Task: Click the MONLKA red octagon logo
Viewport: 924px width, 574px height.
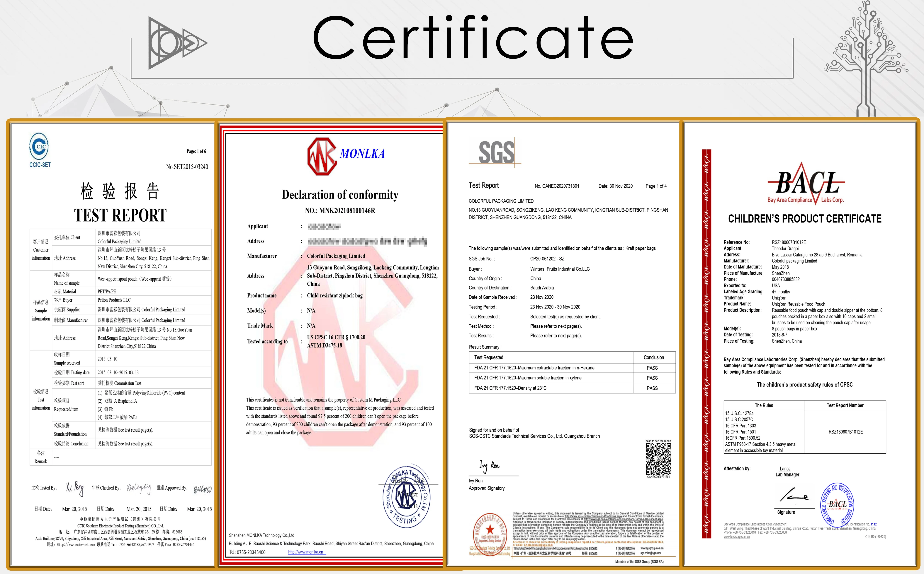Action: [322, 156]
